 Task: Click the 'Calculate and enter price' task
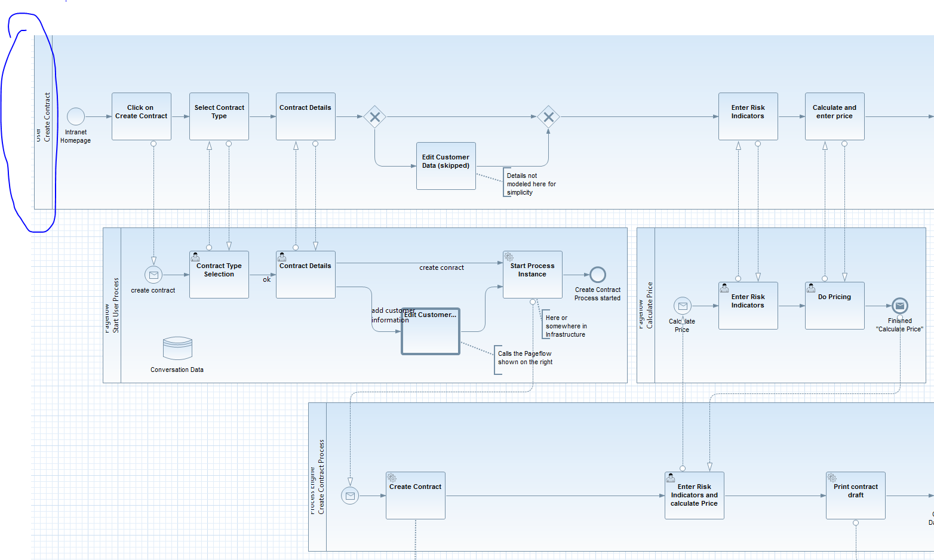(x=834, y=116)
